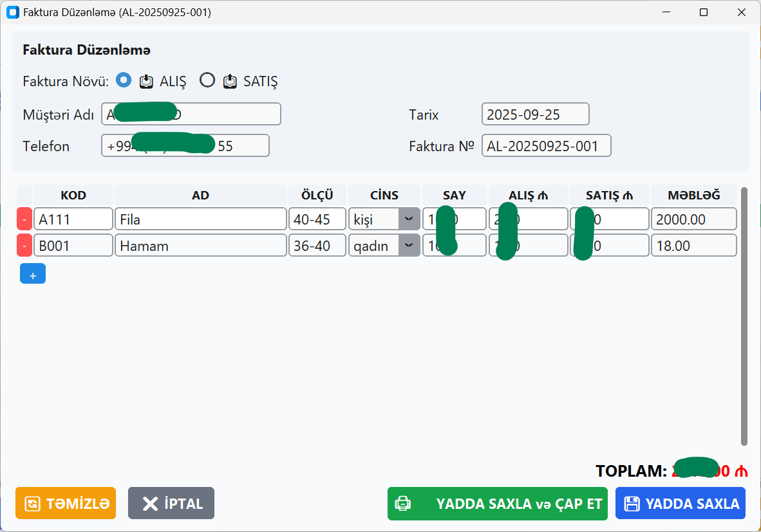The width and height of the screenshot is (761, 532).
Task: Click the hand icon next to ALIŞ
Action: click(146, 81)
